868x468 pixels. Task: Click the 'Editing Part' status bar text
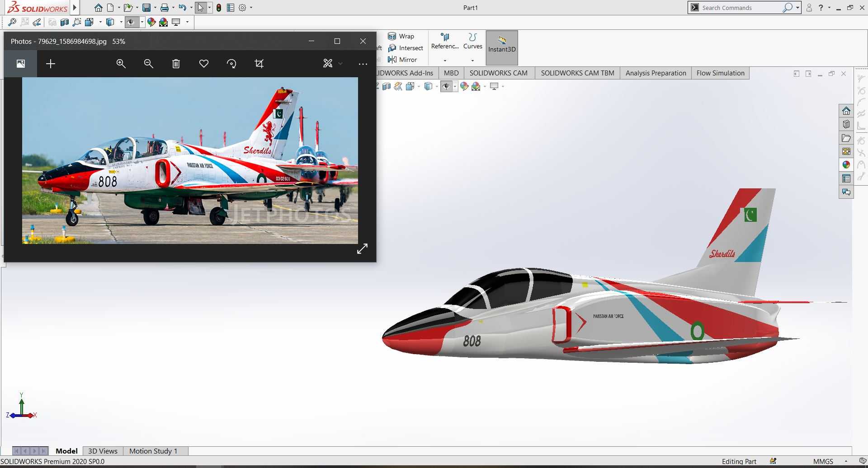[739, 461]
